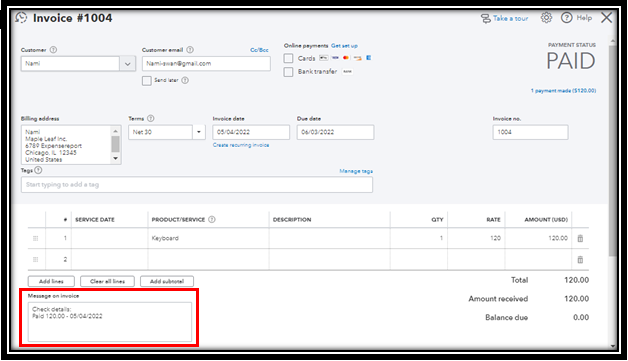Show Terms help icon
The height and width of the screenshot is (361, 628).
[x=151, y=119]
